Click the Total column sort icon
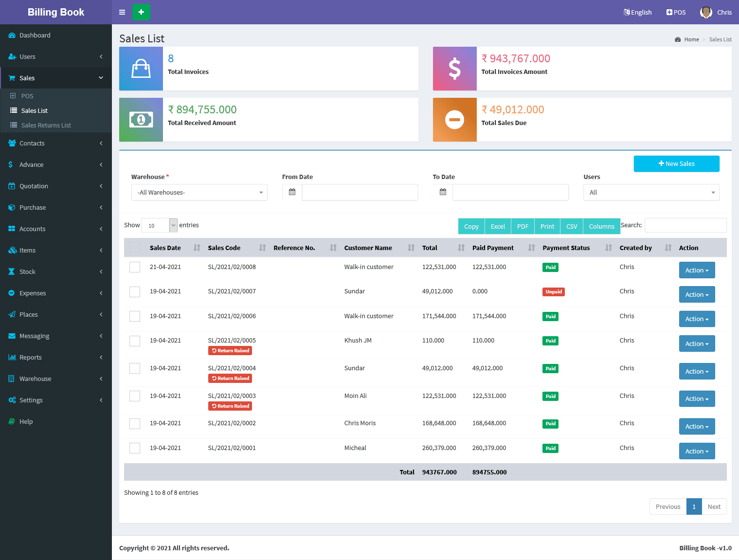This screenshot has width=739, height=560. (x=461, y=248)
